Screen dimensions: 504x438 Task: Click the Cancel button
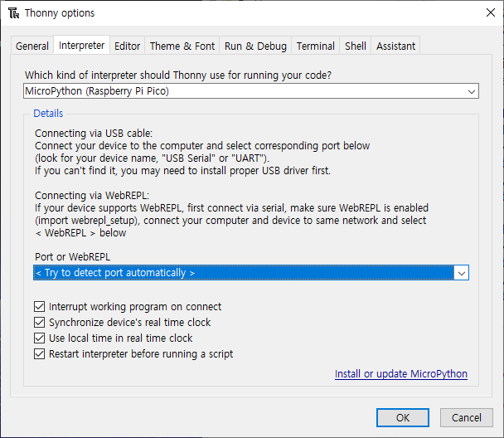[467, 418]
